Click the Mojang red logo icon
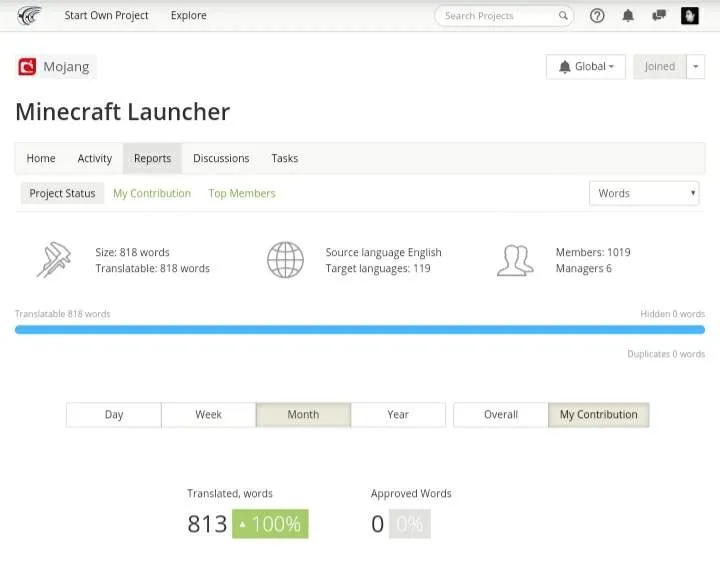 click(x=27, y=67)
